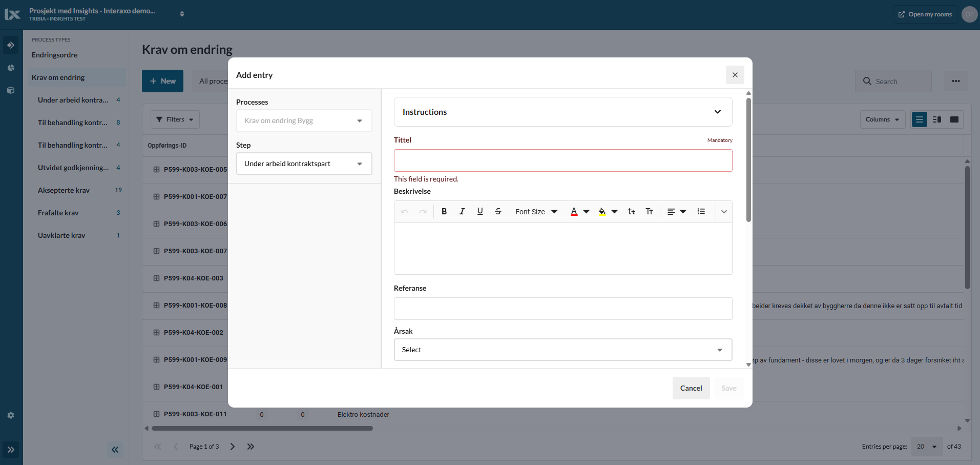Viewport: 980px width, 465px height.
Task: Select Aksepterte krav in sidebar
Action: click(x=64, y=190)
